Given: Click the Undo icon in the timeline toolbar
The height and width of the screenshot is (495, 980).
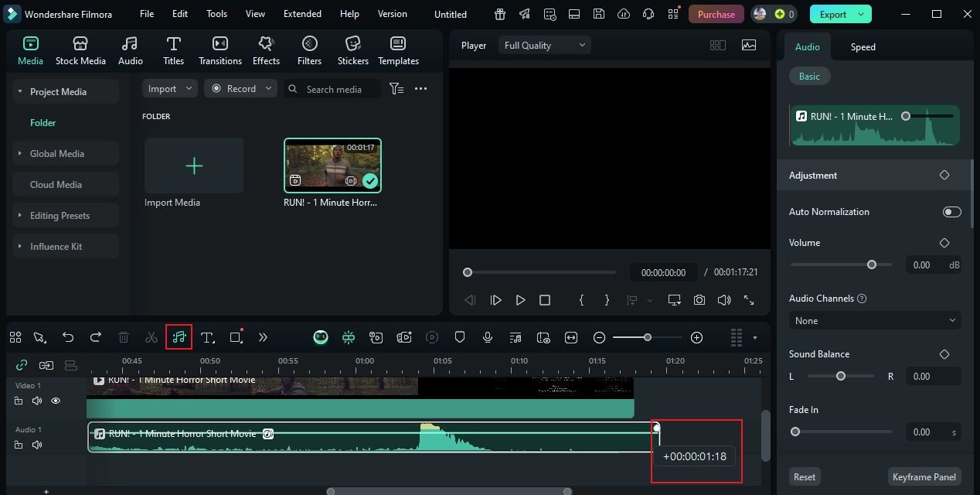Looking at the screenshot, I should click(68, 337).
